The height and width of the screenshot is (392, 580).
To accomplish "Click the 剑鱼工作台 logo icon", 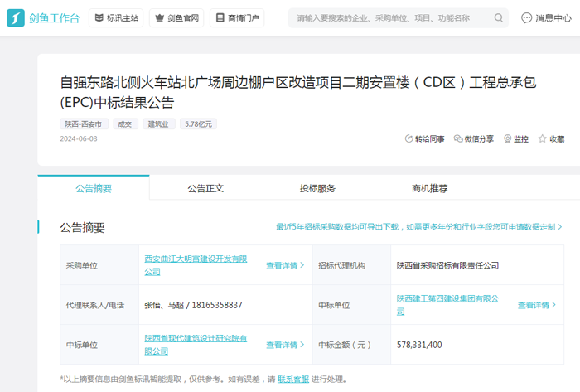I will coord(16,17).
